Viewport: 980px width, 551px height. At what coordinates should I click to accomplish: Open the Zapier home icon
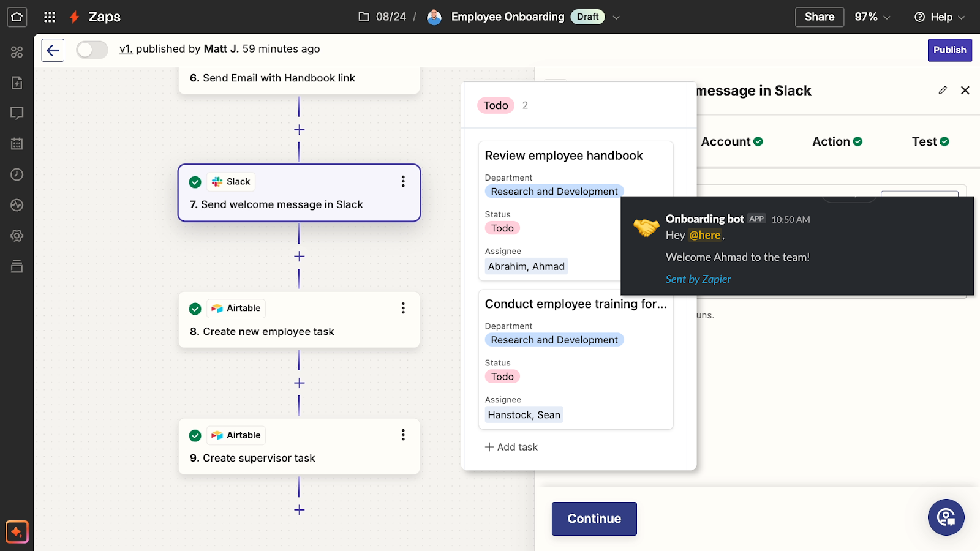pos(17,17)
